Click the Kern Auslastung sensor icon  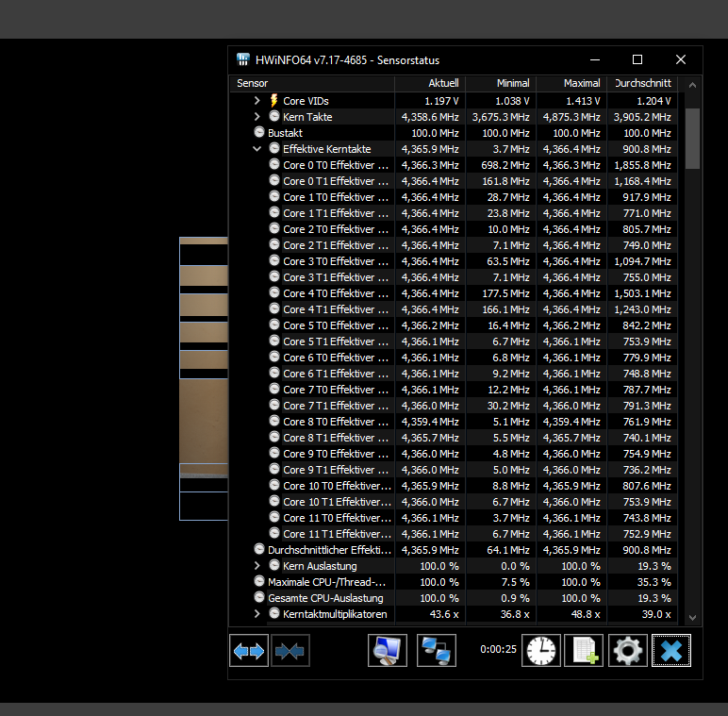tap(274, 565)
